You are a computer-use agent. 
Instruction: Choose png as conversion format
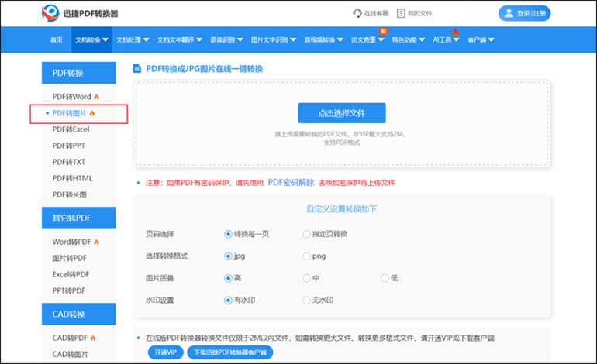pos(306,256)
